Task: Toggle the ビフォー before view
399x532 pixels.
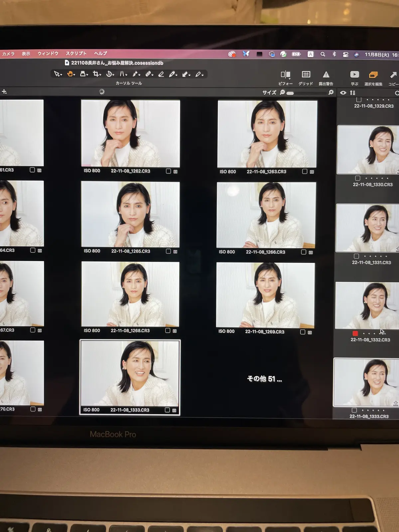Action: pyautogui.click(x=285, y=78)
